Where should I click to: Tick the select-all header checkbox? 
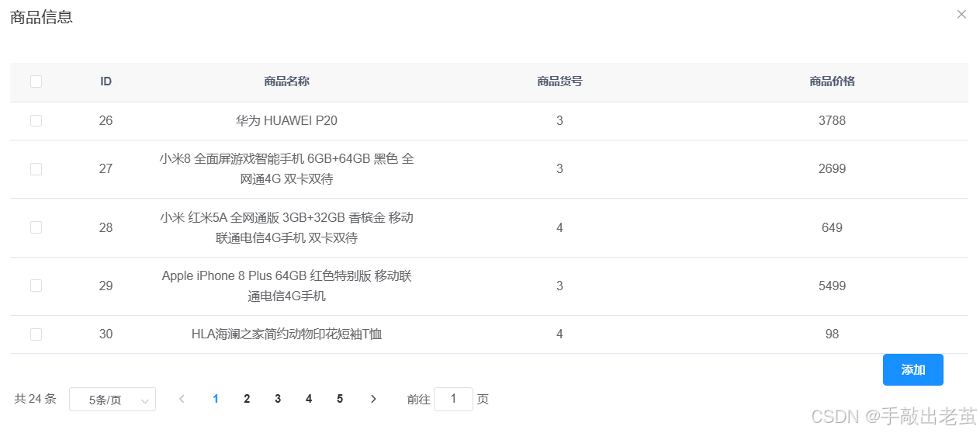36,81
